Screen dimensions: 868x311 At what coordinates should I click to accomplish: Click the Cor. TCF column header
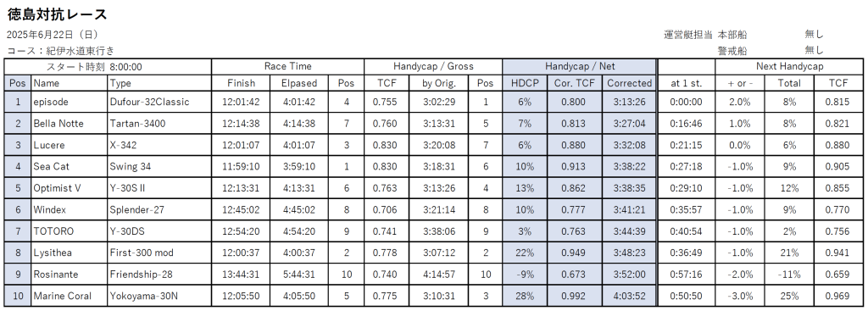coord(575,83)
